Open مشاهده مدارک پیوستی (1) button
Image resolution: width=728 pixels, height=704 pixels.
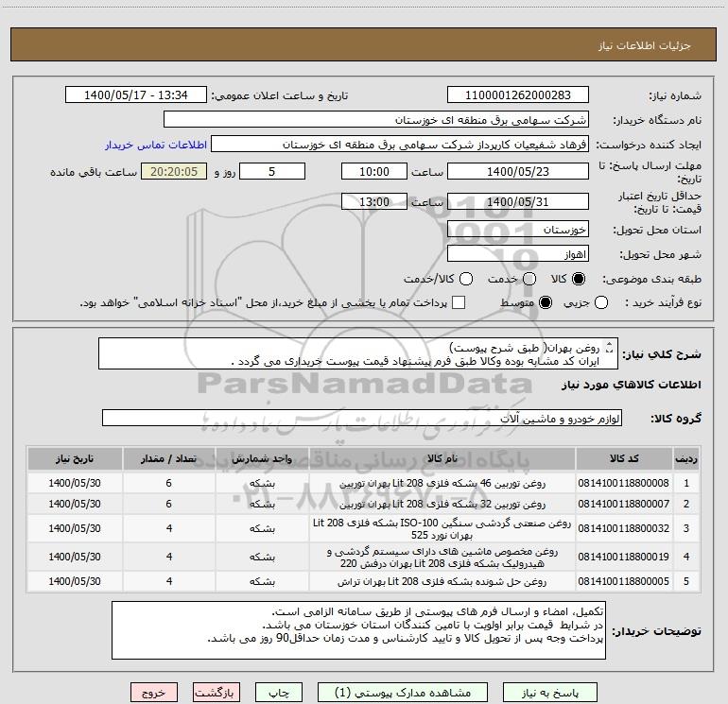click(x=403, y=693)
